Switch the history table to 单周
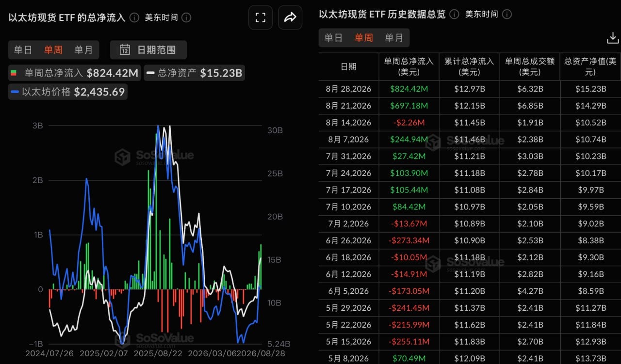621x364 pixels. click(x=363, y=38)
